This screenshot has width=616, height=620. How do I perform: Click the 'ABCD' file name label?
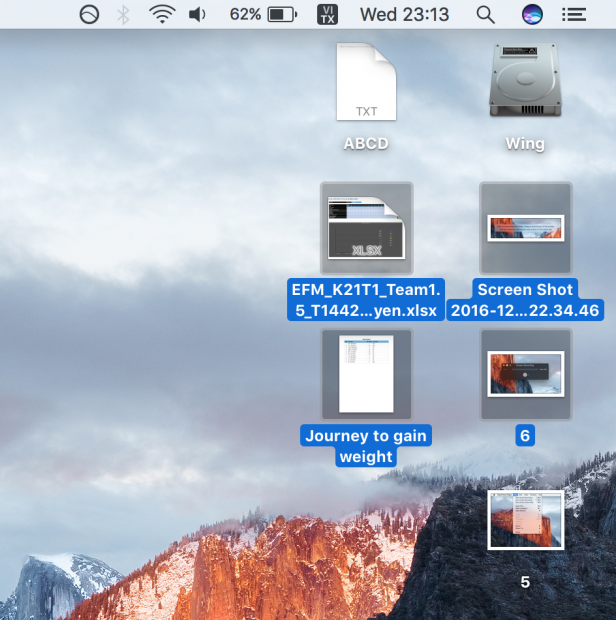coord(366,143)
